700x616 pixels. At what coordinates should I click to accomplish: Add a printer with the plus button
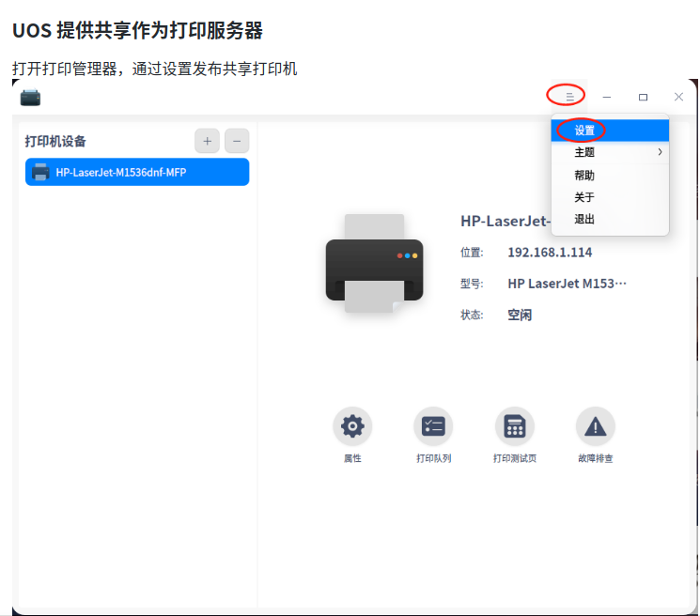point(207,142)
